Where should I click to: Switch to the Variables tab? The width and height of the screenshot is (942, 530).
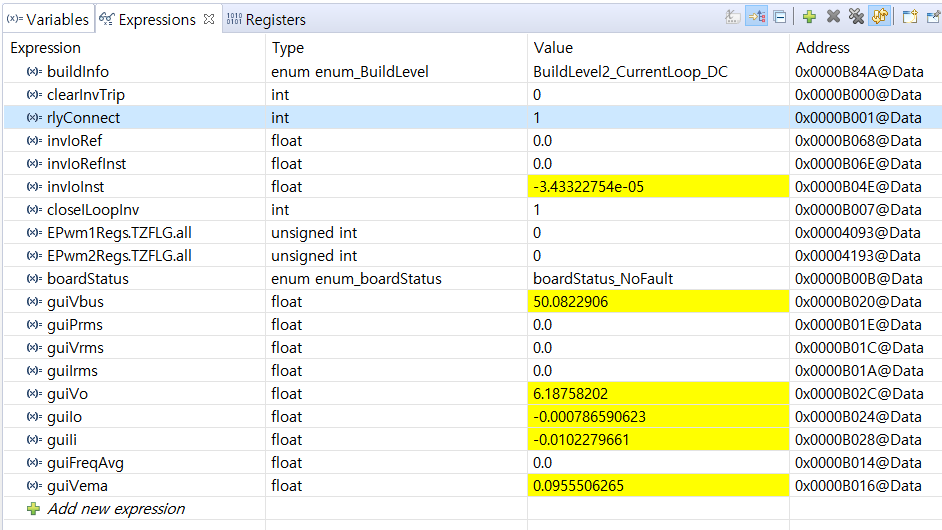(48, 19)
